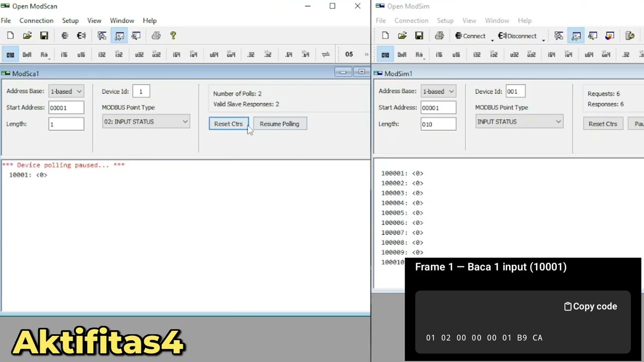
Task: Select the 100005: <0> row in ModSim
Action: pyautogui.click(x=402, y=213)
